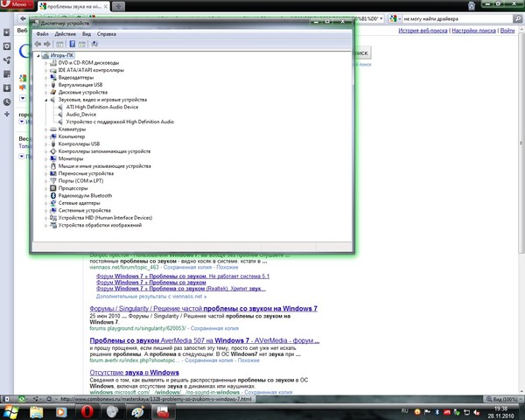Screen dimensions: 525x420
Task: Open the Форумы / Singularity search result
Action: click(x=204, y=309)
